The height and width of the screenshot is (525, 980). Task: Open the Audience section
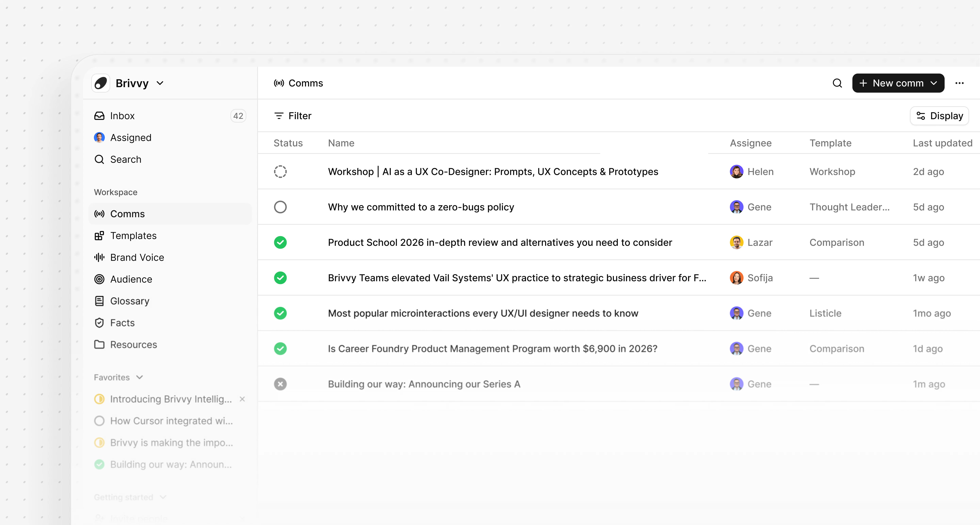tap(131, 279)
